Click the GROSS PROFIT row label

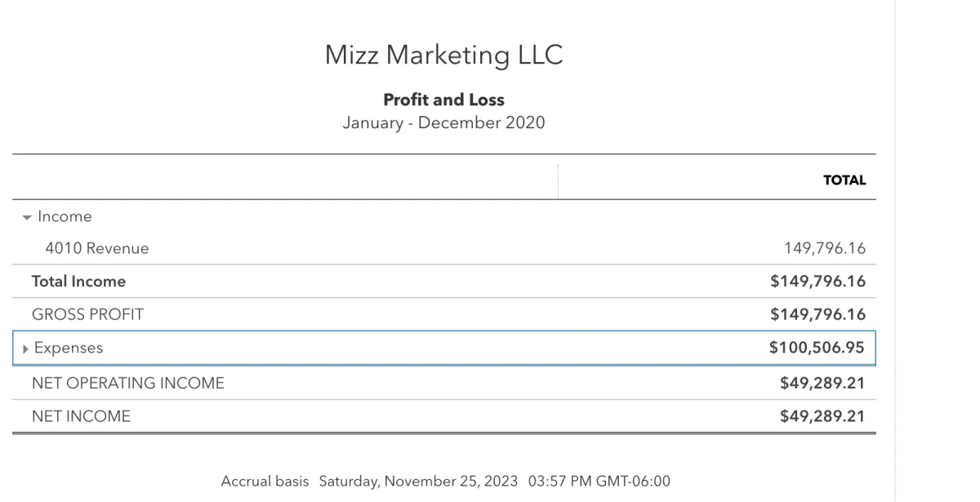[x=87, y=314]
